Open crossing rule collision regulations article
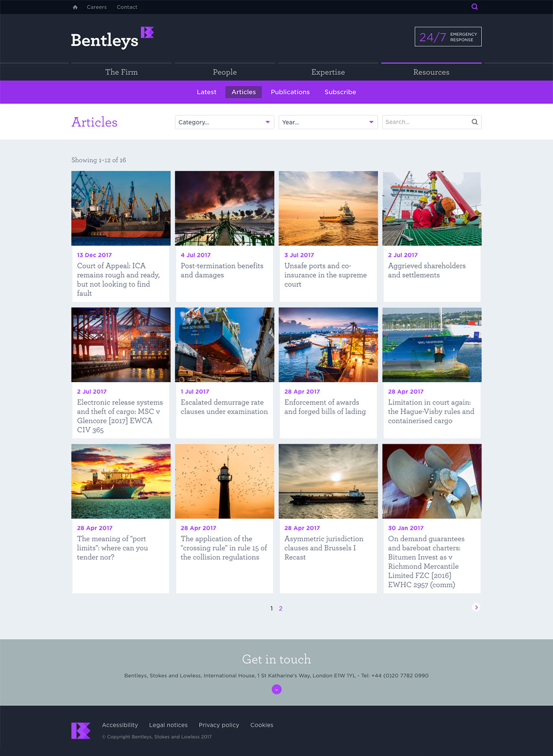The image size is (553, 756). [x=224, y=548]
